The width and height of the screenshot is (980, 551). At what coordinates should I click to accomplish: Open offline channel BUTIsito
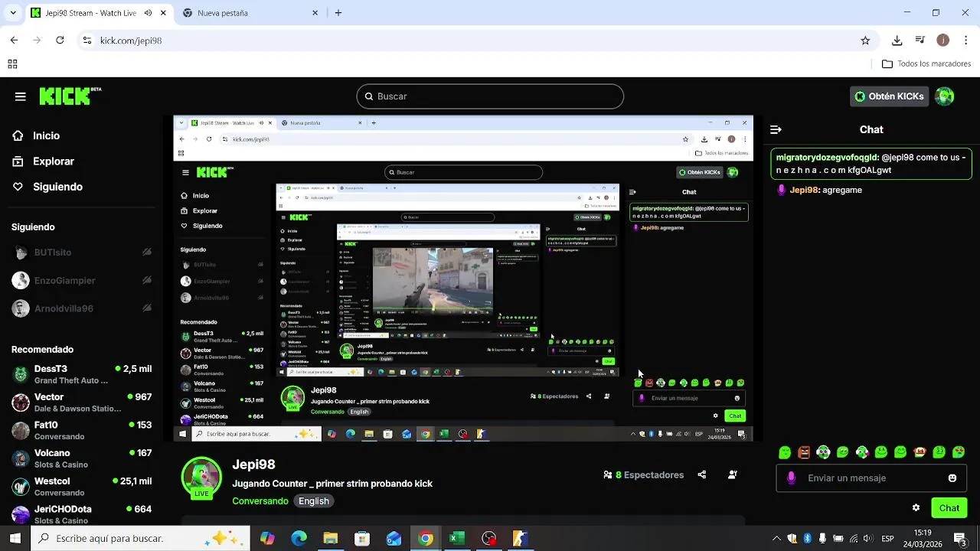point(81,253)
